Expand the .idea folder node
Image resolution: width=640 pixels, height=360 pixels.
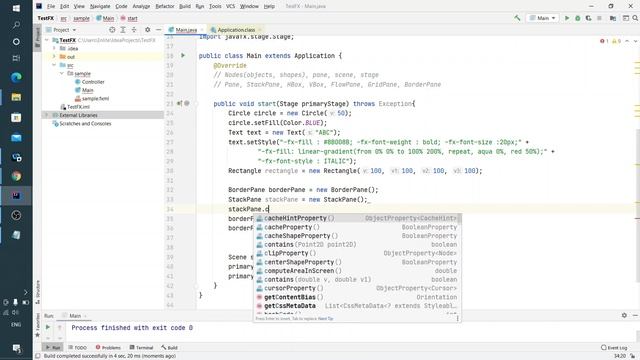tap(54, 48)
